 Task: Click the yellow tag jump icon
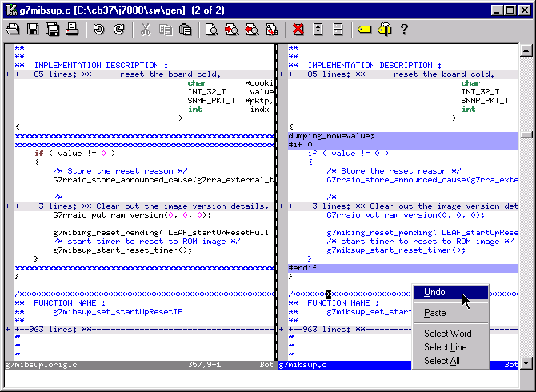364,30
